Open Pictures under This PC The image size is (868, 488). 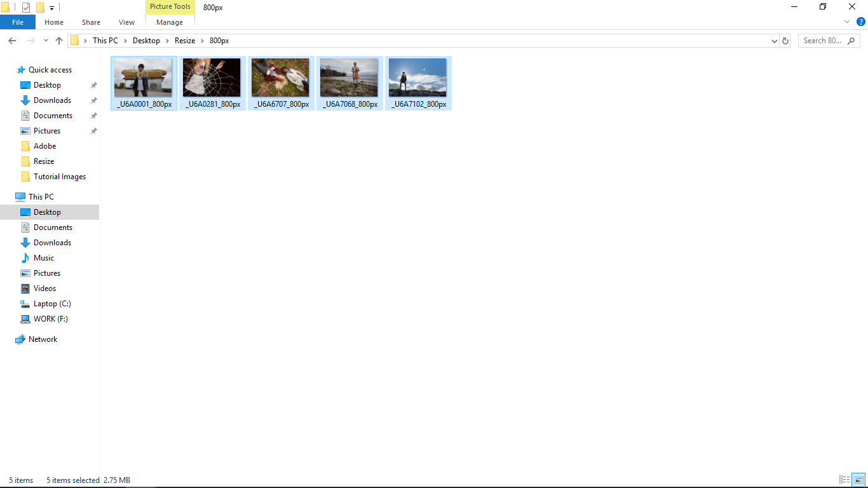(x=47, y=273)
